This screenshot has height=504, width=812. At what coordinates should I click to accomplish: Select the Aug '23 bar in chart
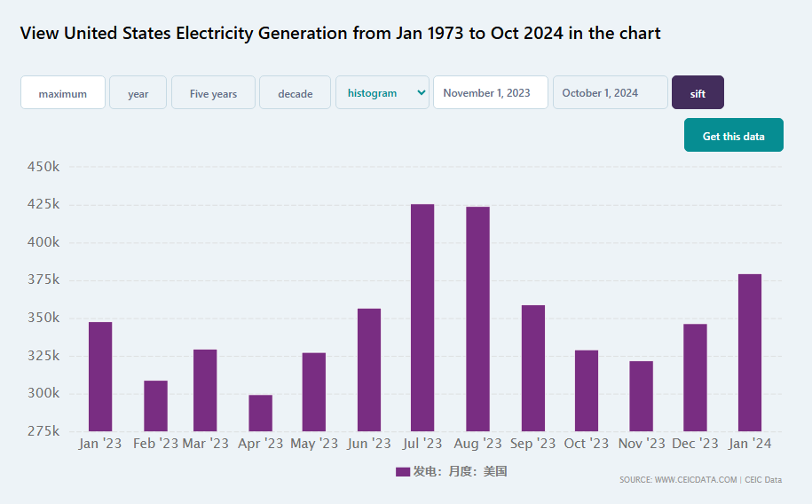click(477, 319)
